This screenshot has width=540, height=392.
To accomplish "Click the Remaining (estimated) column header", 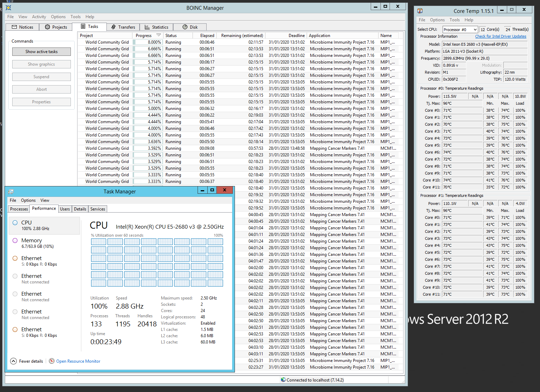I will 241,36.
